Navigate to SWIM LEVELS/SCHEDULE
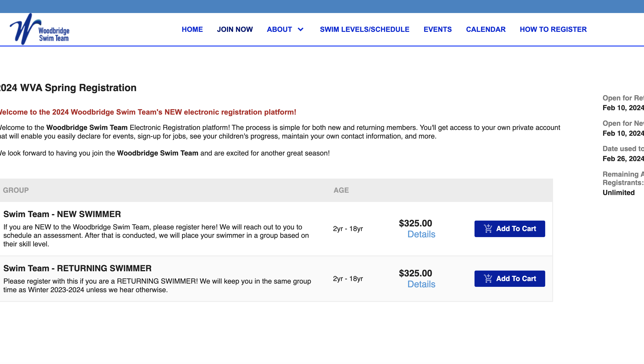The height and width of the screenshot is (364, 644). click(x=365, y=30)
